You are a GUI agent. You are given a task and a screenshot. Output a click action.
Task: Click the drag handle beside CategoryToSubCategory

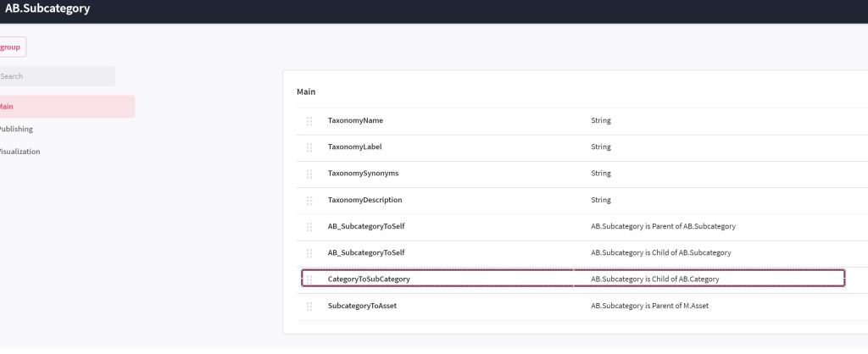pos(309,279)
